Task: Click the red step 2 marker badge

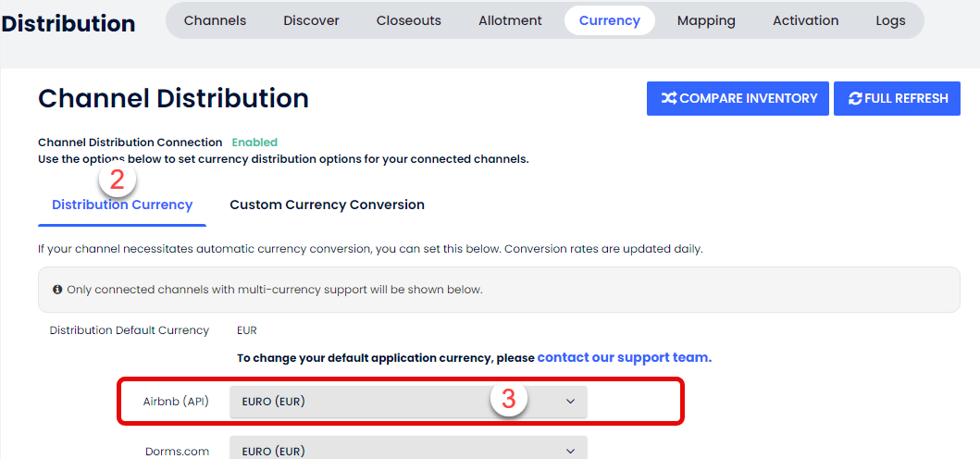Action: pos(118,180)
